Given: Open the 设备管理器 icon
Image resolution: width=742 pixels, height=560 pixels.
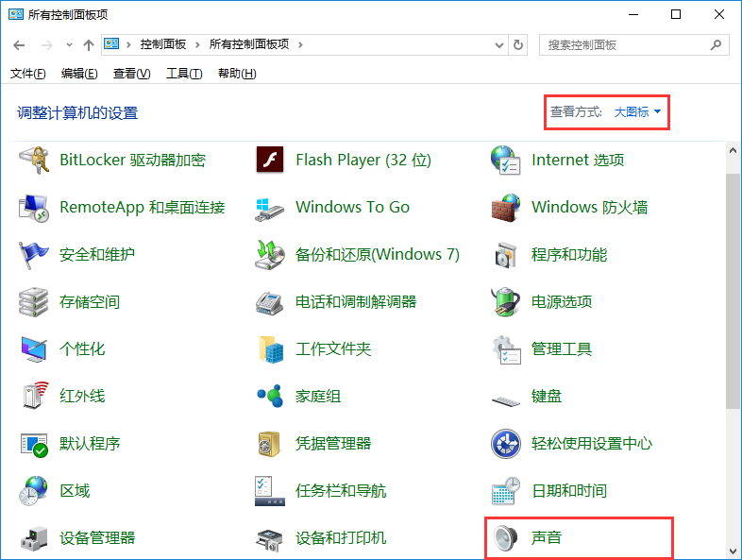Looking at the screenshot, I should coord(34,538).
